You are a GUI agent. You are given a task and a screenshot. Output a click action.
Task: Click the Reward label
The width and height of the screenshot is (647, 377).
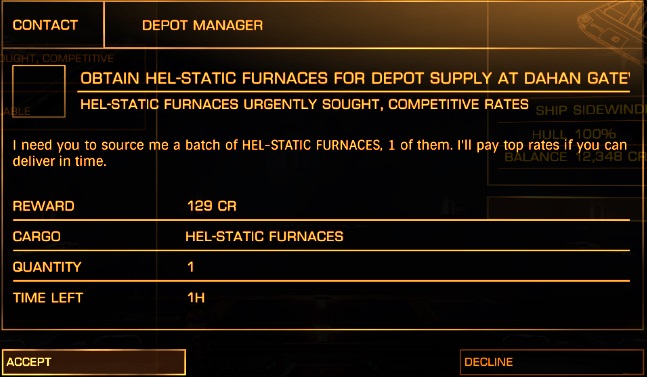43,206
